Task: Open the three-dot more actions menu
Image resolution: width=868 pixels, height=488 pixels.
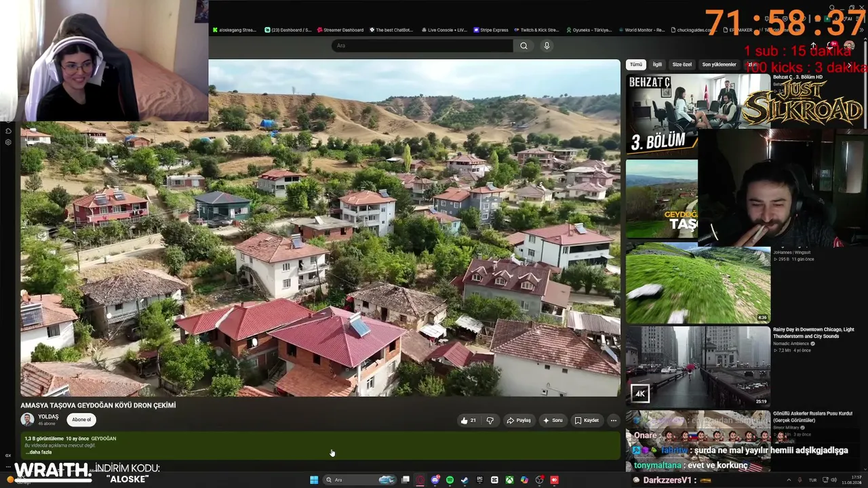Action: [x=614, y=420]
